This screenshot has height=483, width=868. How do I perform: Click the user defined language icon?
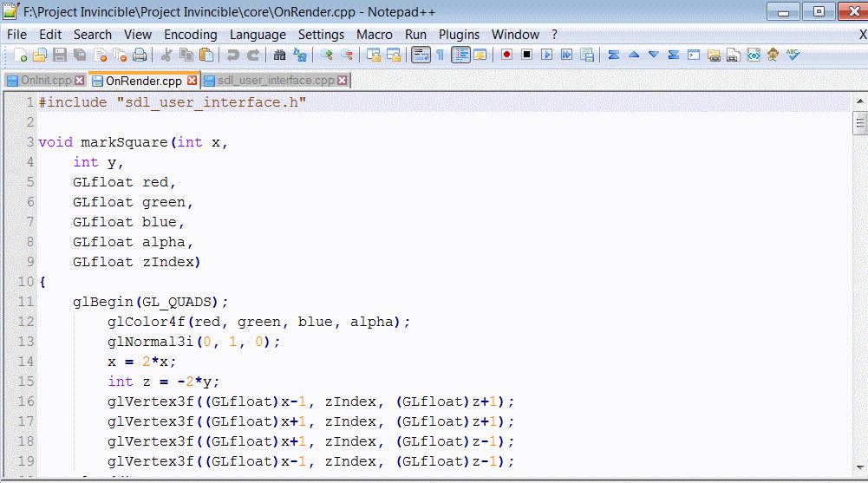pos(480,55)
